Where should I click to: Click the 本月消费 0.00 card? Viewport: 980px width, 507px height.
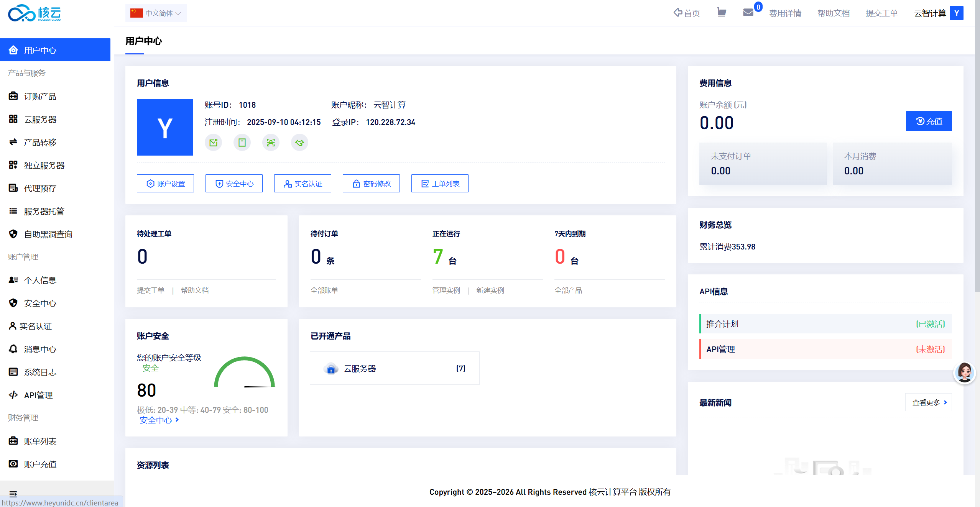(x=892, y=164)
